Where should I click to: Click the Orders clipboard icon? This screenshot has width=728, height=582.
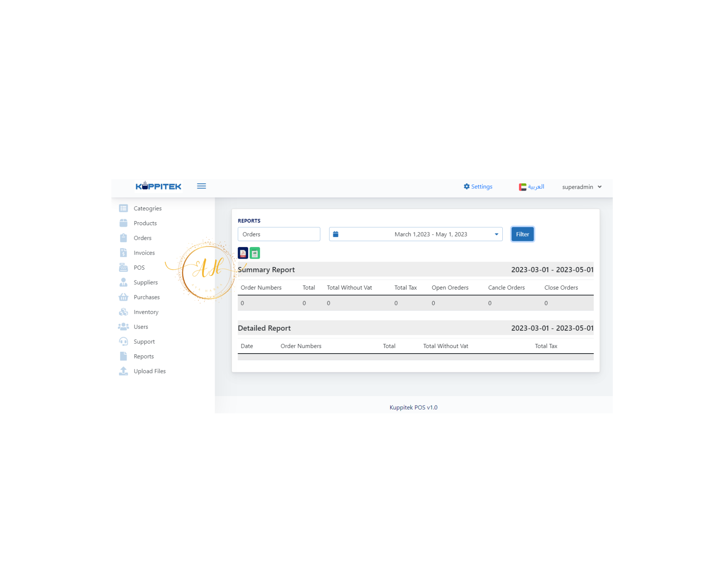click(123, 238)
